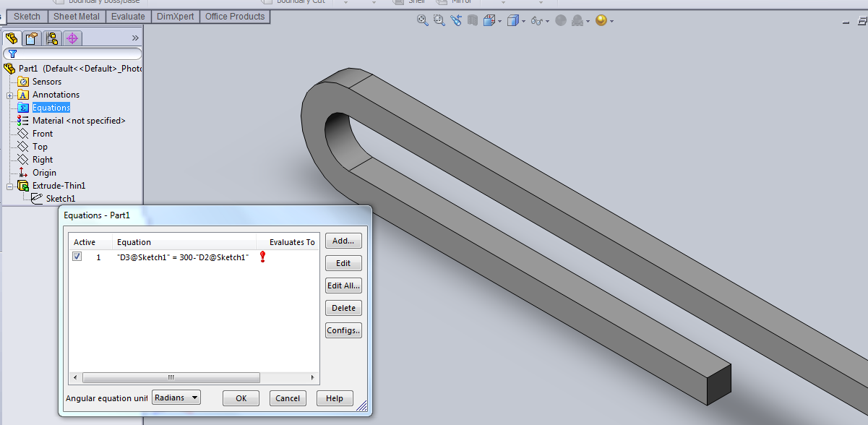Viewport: 868px width, 425px height.
Task: Click the View Settings gold sphere icon
Action: pyautogui.click(x=601, y=21)
